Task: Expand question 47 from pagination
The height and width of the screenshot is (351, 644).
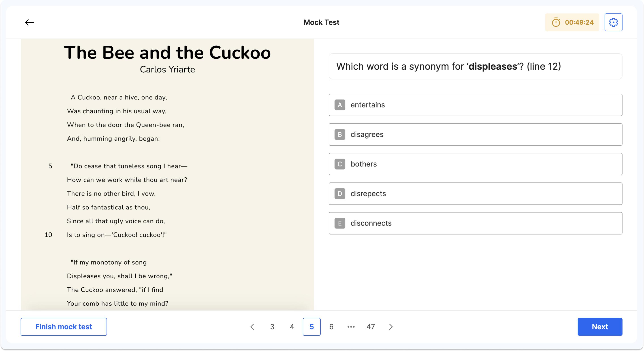Action: [x=371, y=327]
